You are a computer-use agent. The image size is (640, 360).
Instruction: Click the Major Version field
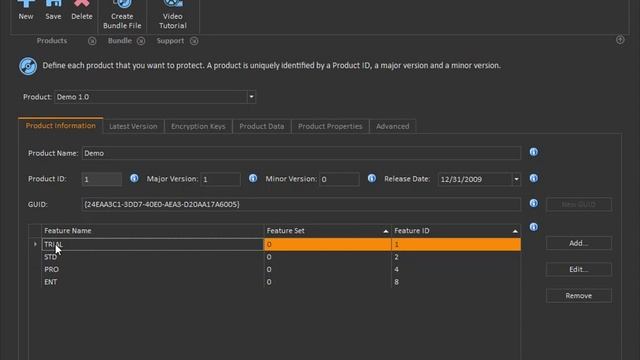point(220,179)
